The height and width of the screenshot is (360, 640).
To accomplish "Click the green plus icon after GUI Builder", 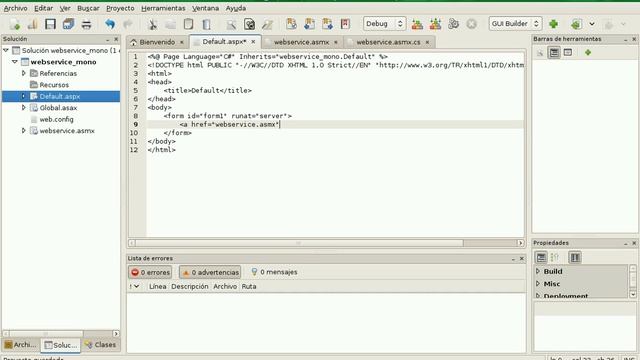I will [553, 24].
